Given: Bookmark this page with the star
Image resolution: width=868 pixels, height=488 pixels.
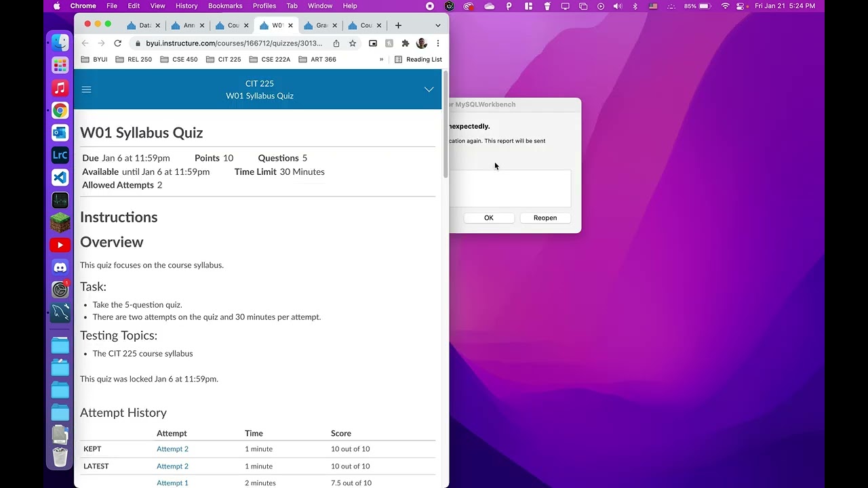Looking at the screenshot, I should click(x=353, y=43).
